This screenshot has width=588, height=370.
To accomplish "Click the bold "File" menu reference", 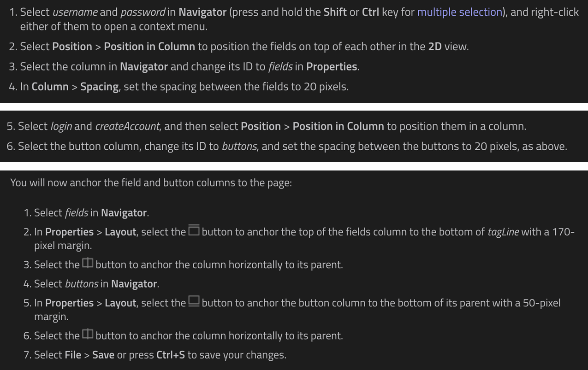I will [73, 355].
